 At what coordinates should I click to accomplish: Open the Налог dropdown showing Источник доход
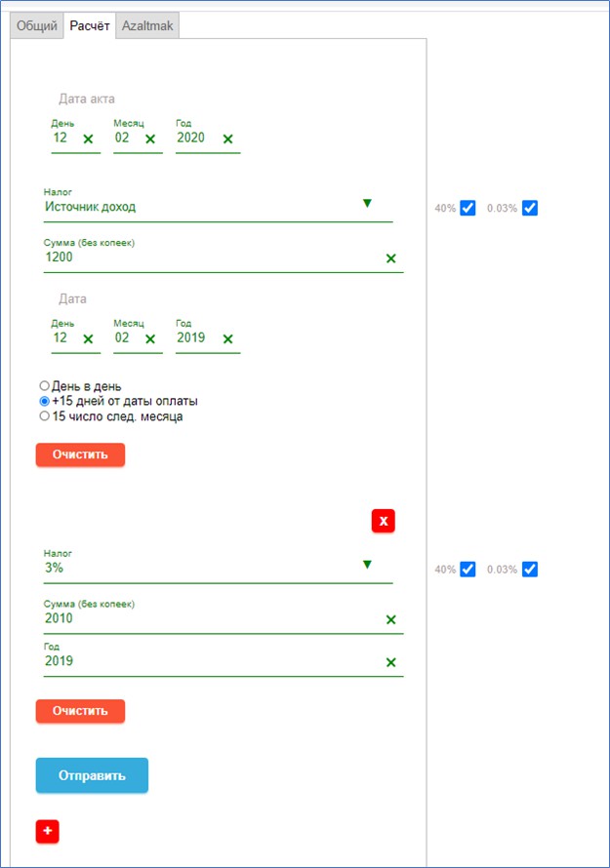point(367,203)
